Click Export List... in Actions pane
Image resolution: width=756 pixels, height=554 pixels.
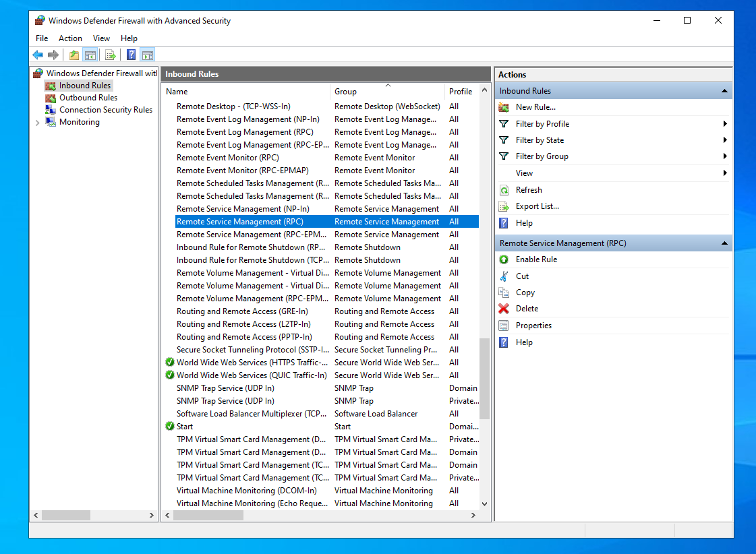click(537, 207)
